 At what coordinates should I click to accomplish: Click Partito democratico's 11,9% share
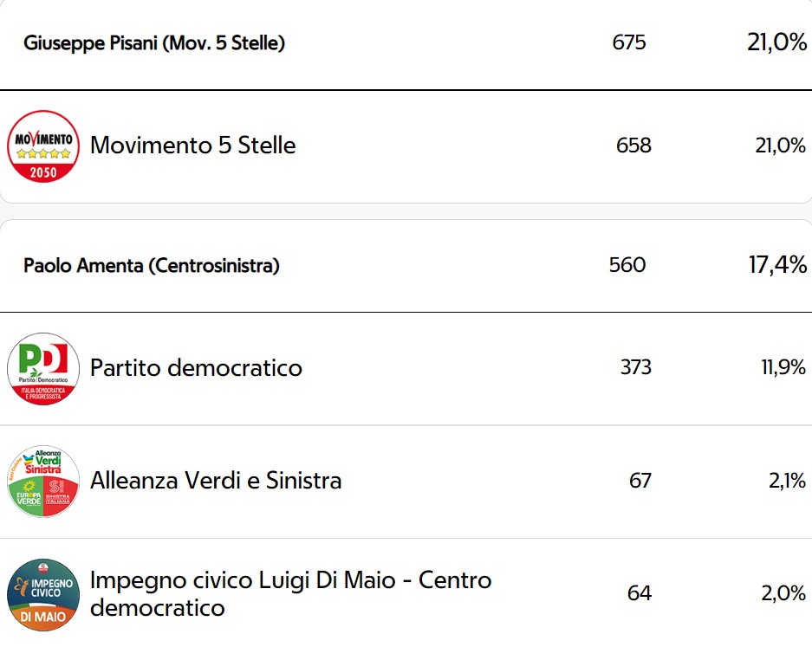783,367
